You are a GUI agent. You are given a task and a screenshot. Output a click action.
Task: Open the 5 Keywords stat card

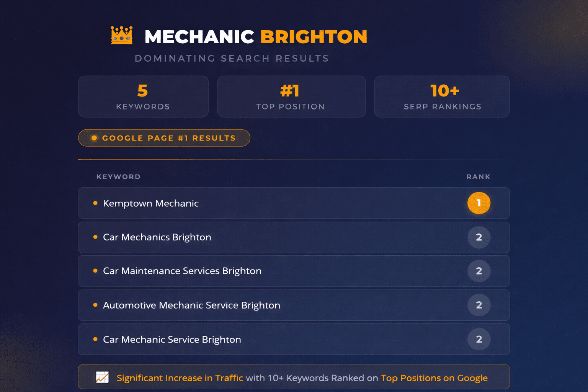tap(143, 96)
